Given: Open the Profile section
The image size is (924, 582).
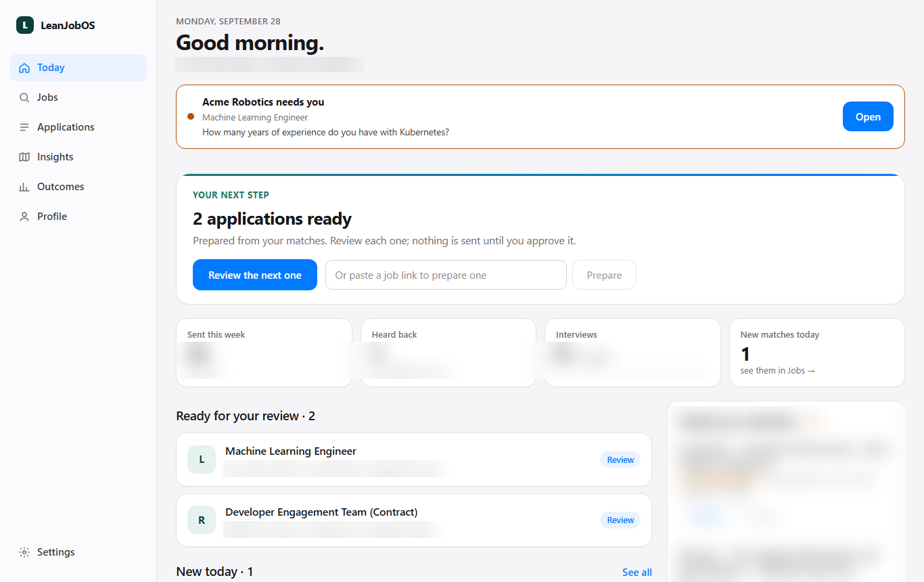Looking at the screenshot, I should [78, 217].
